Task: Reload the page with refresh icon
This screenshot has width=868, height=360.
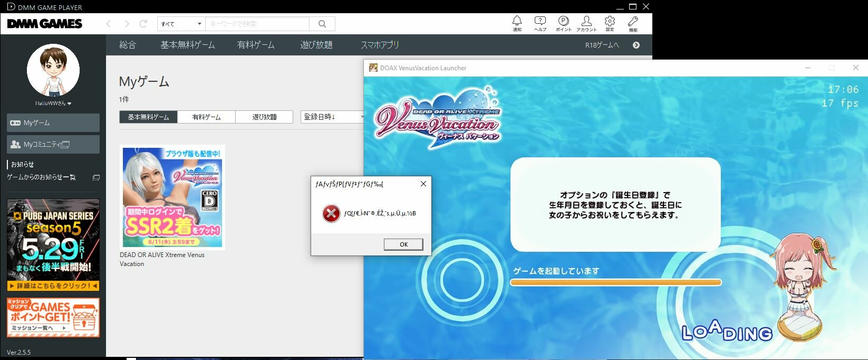Action: tap(143, 24)
